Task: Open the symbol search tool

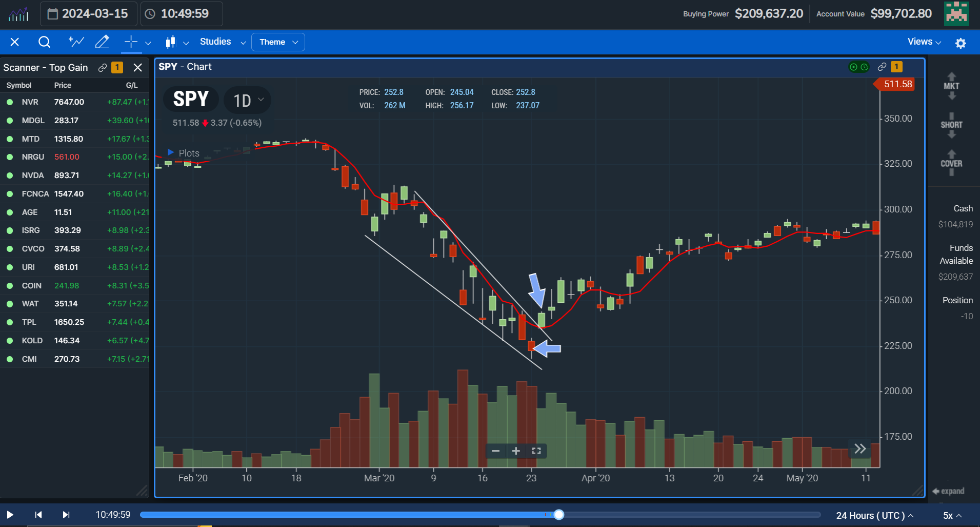Action: 45,42
